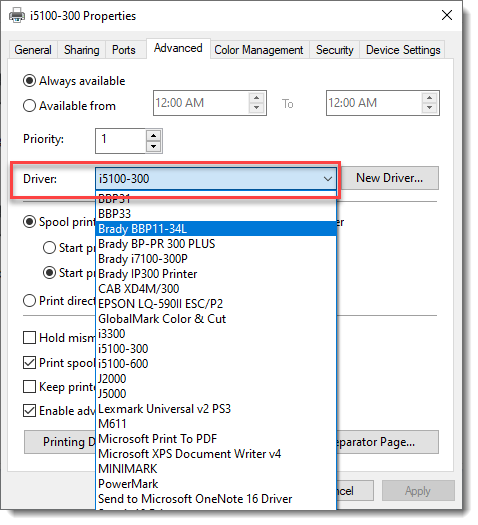Select EPSON LQ-590II ESC/P2 driver

(216, 304)
